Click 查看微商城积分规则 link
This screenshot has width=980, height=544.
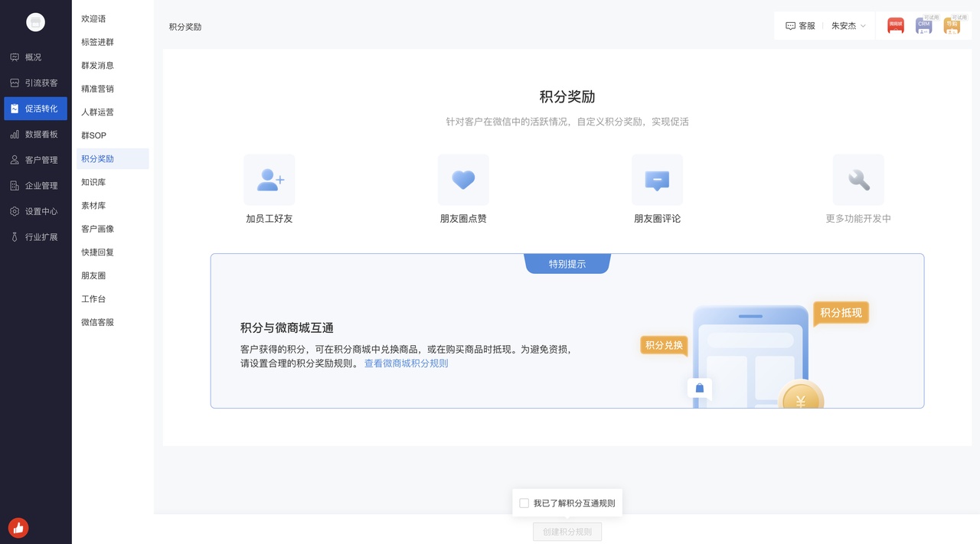coord(406,363)
